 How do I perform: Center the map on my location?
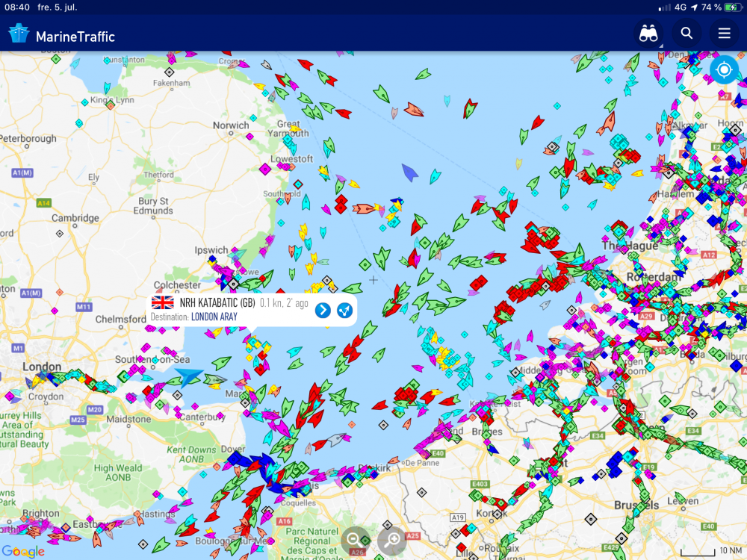point(724,70)
